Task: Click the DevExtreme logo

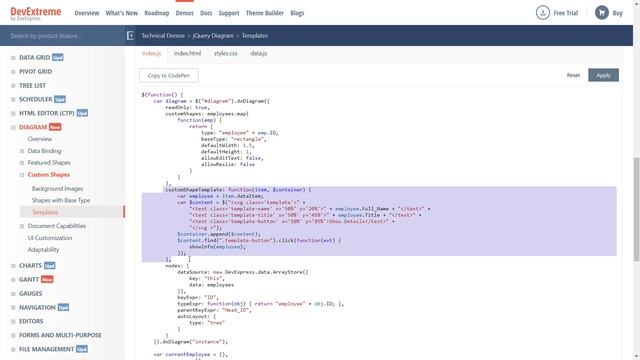Action: [x=36, y=13]
